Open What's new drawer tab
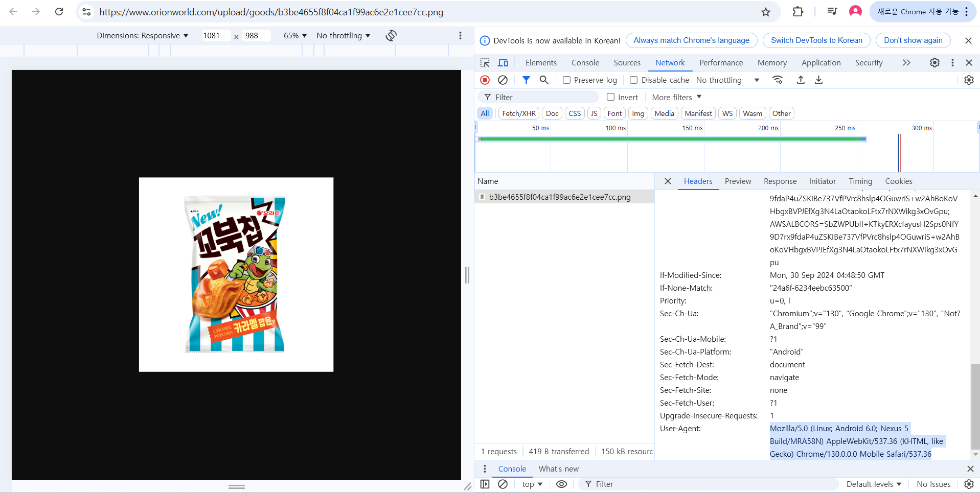 click(558, 468)
